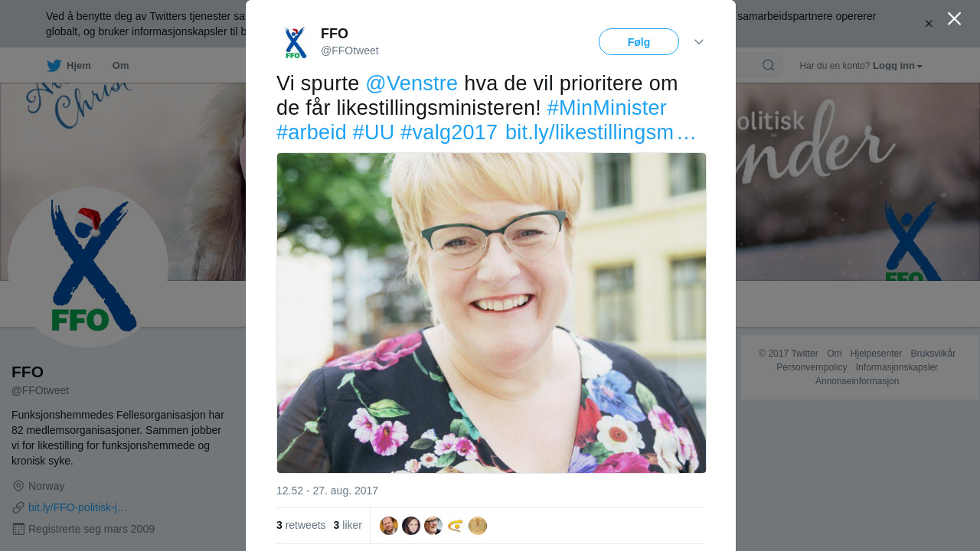This screenshot has height=551, width=980.
Task: Click the third liker's avatar
Action: (x=433, y=526)
